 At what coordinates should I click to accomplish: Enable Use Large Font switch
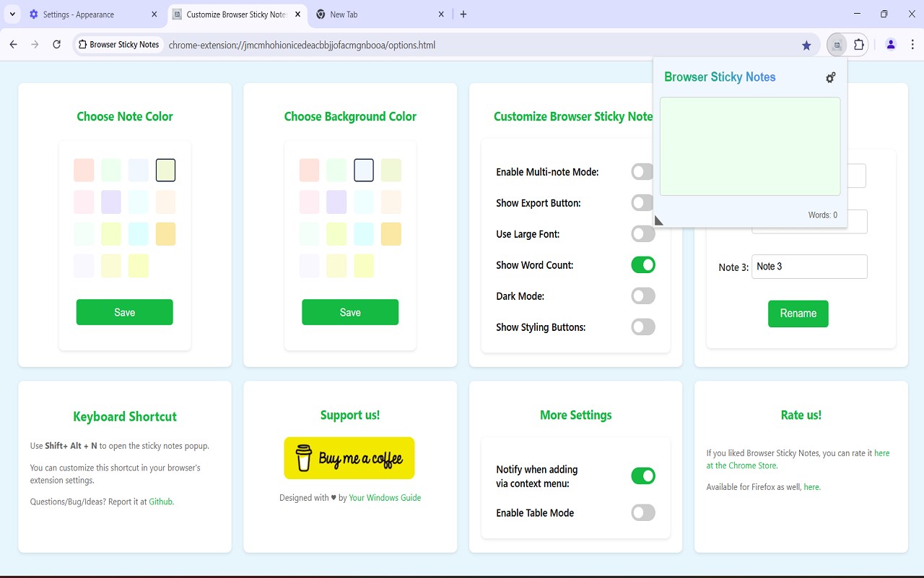pos(643,234)
